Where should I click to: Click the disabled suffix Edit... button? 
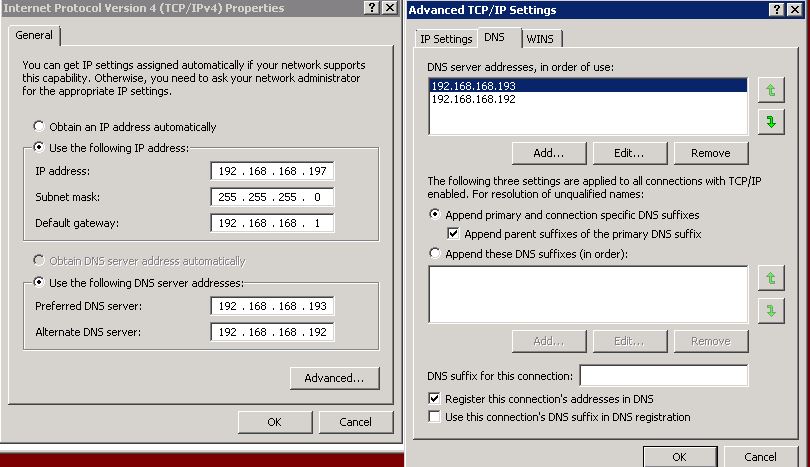(x=630, y=341)
